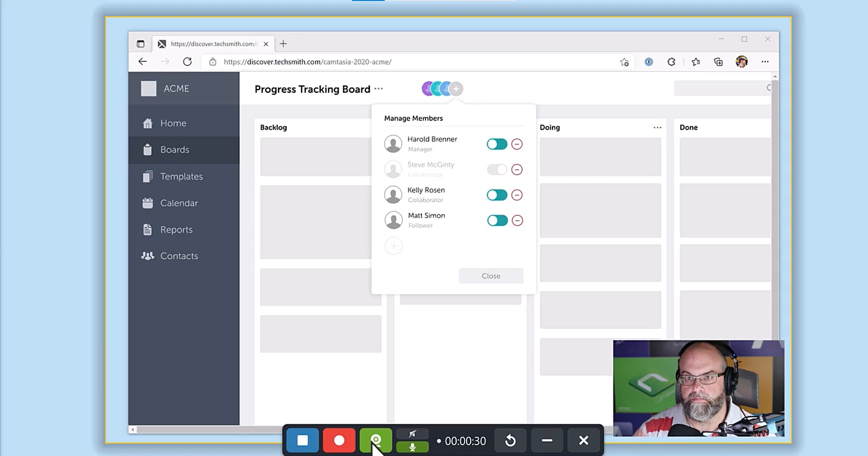Click the purple member avatar
This screenshot has width=868, height=456.
(427, 89)
